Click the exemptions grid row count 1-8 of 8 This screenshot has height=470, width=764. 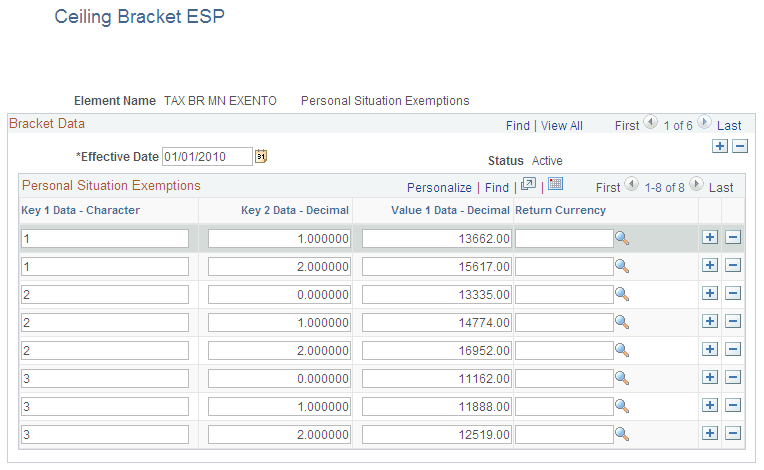click(x=664, y=188)
